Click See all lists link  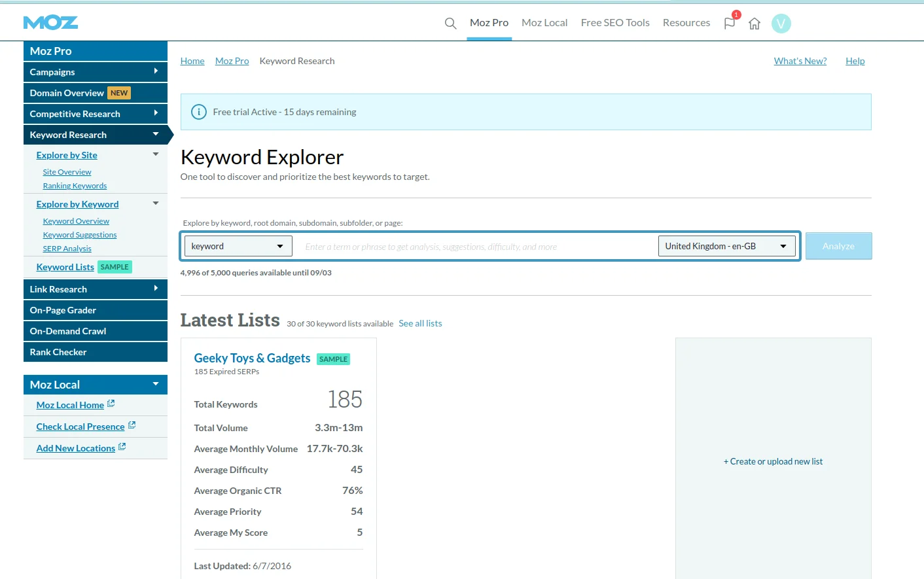tap(420, 323)
